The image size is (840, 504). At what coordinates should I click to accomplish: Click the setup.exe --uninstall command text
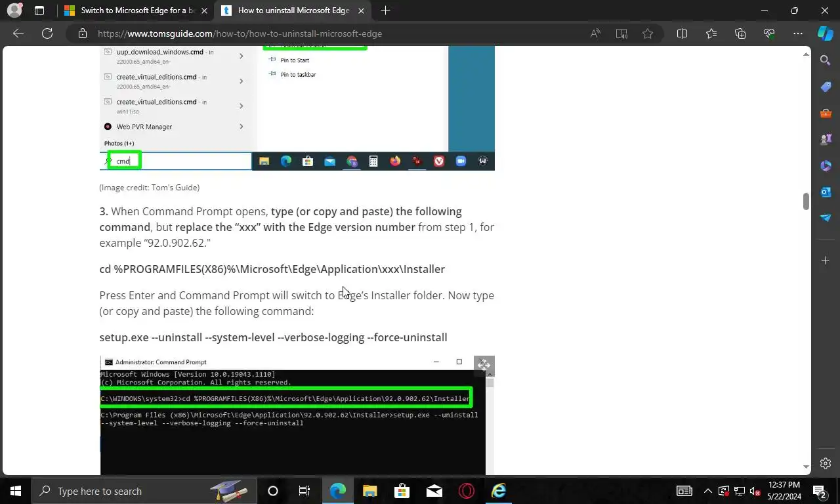click(x=273, y=337)
